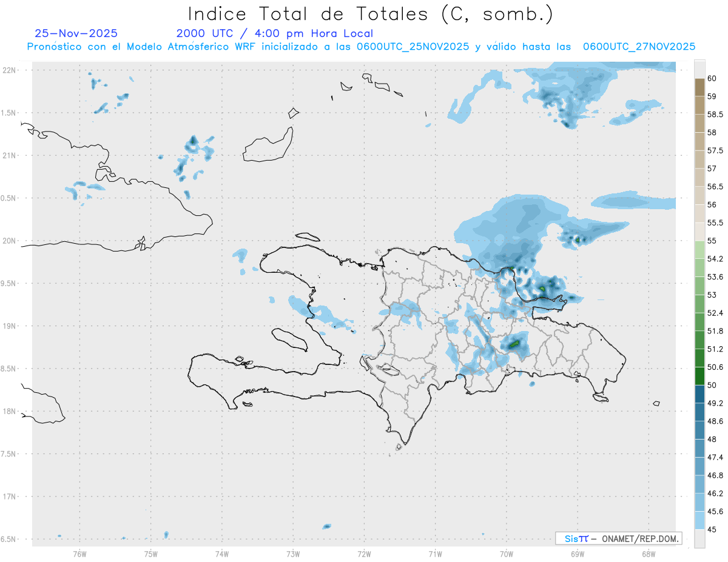Click the "75W" longitude label

[150, 554]
